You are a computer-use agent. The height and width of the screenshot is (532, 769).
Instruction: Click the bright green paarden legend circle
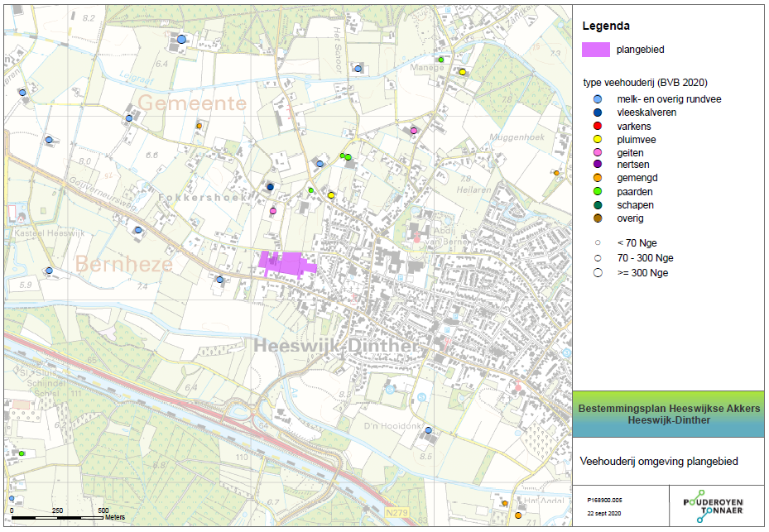[598, 192]
